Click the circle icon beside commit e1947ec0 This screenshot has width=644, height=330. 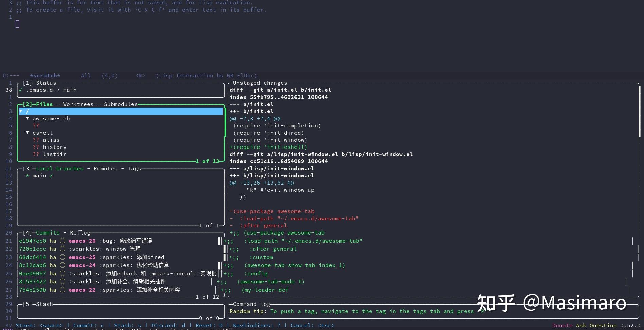tap(62, 241)
